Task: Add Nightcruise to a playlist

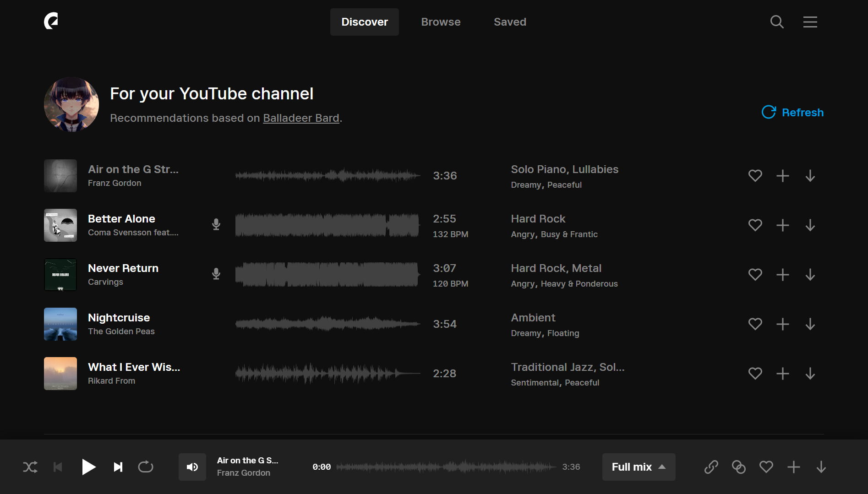Action: [783, 324]
